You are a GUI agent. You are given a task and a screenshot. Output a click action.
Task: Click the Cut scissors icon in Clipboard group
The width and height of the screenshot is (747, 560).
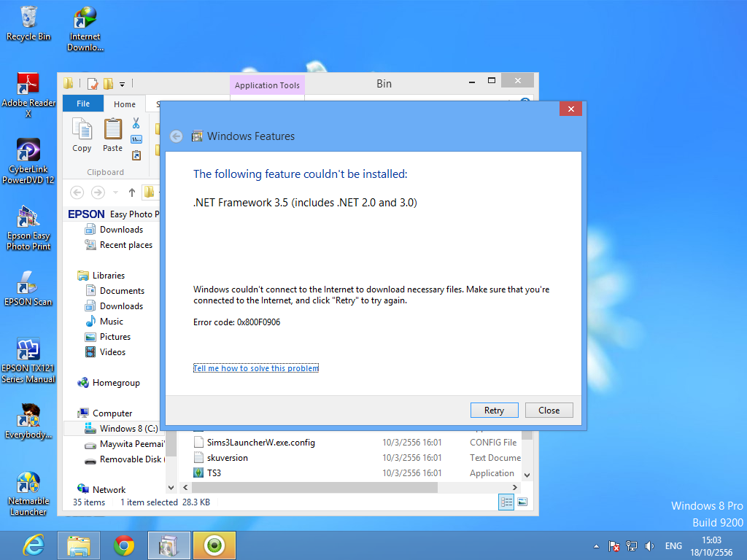[x=136, y=123]
